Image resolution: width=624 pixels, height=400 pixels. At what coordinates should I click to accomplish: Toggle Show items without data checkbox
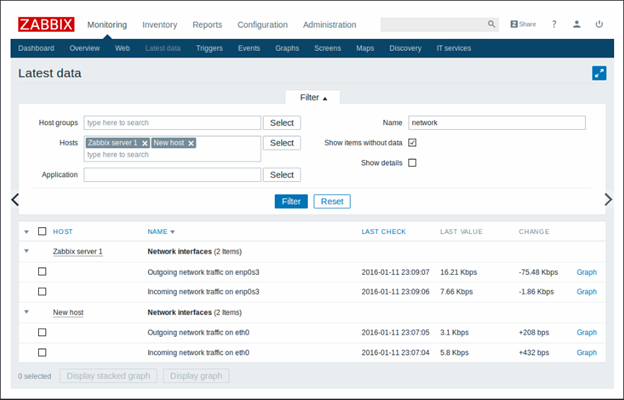[x=412, y=142]
